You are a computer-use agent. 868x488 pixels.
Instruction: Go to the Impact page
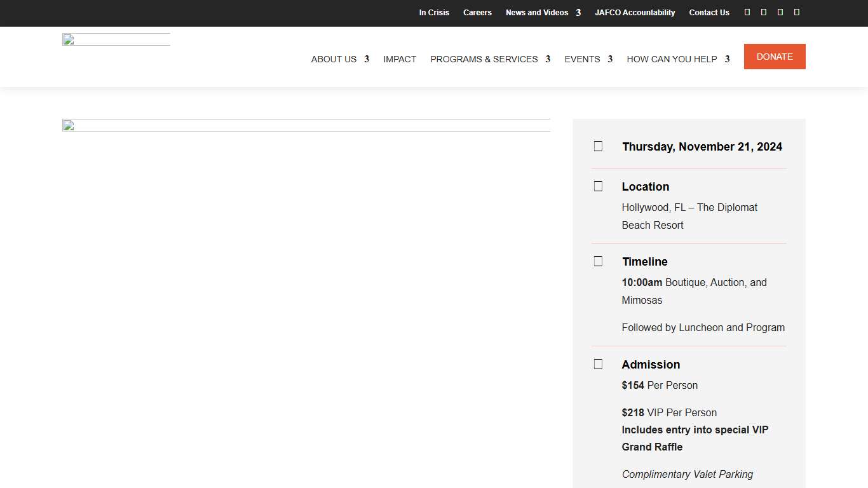click(400, 59)
